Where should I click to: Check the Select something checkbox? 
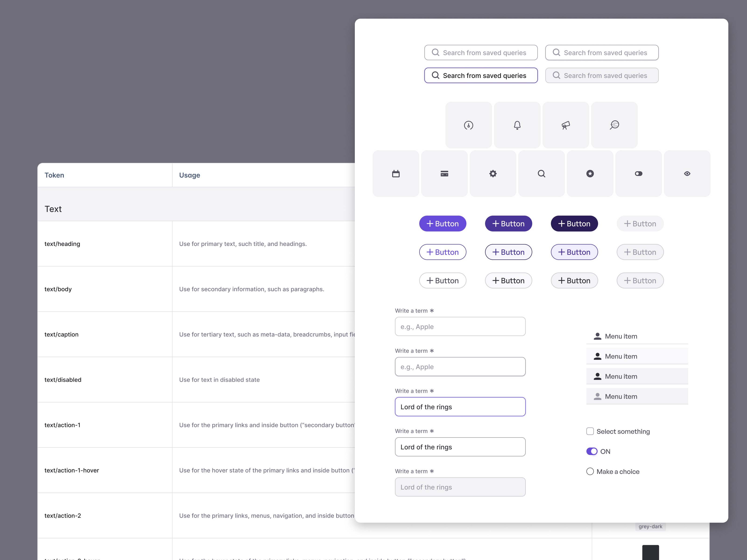pyautogui.click(x=590, y=431)
